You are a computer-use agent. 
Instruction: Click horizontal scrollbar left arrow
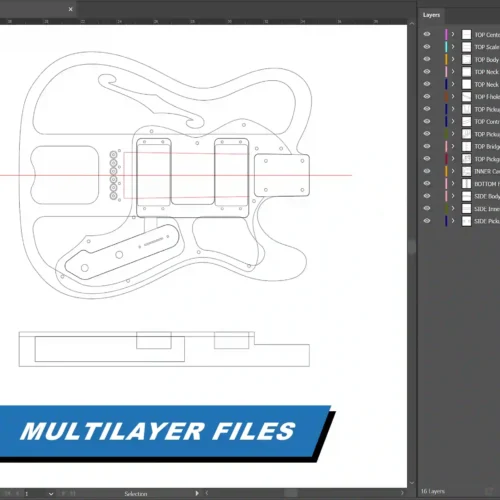[x=207, y=493]
